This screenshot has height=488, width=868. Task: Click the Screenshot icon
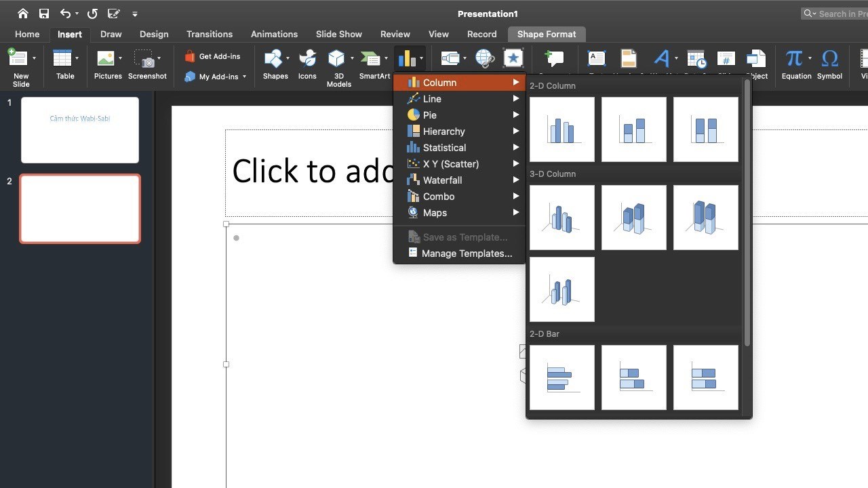point(144,58)
